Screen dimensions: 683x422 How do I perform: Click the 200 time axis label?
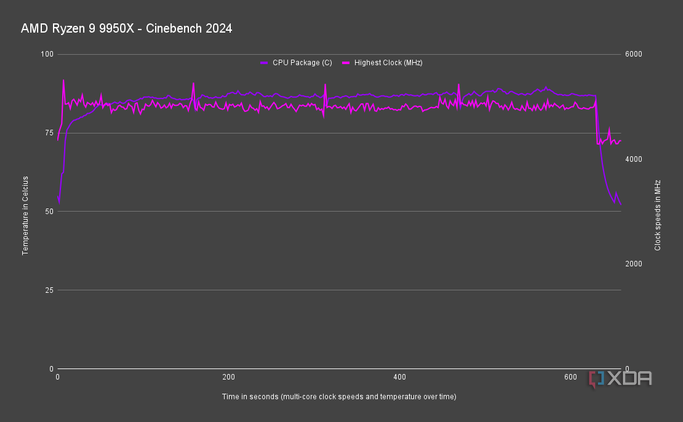click(229, 377)
